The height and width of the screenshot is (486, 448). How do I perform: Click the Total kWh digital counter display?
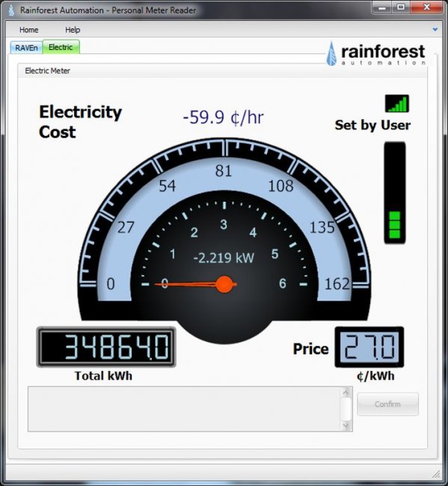pyautogui.click(x=106, y=347)
